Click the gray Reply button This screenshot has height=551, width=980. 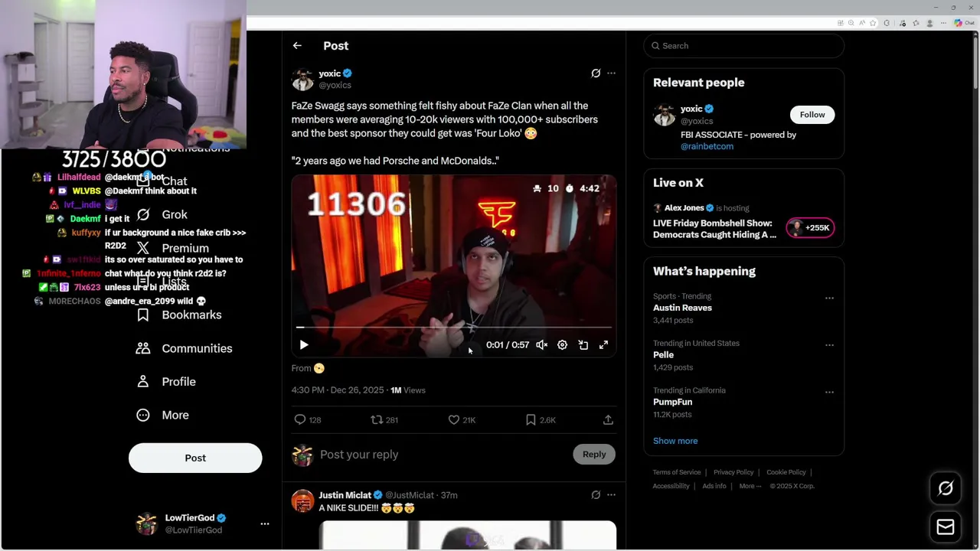pyautogui.click(x=594, y=455)
